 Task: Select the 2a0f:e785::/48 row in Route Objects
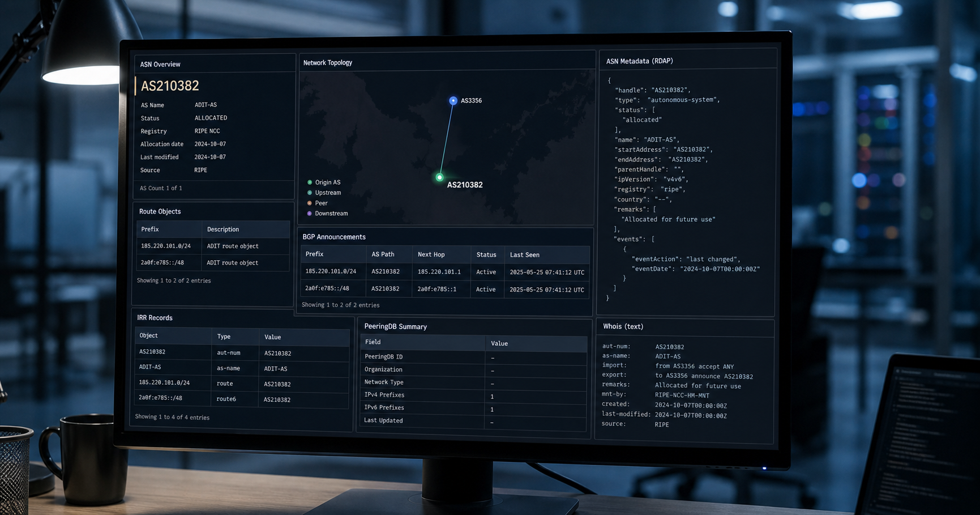coord(213,262)
